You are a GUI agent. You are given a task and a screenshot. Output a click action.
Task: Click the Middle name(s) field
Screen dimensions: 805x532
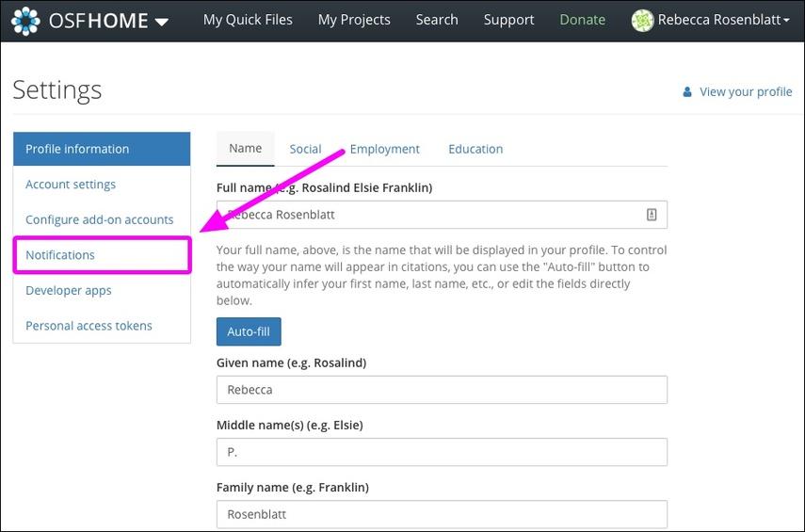point(442,452)
